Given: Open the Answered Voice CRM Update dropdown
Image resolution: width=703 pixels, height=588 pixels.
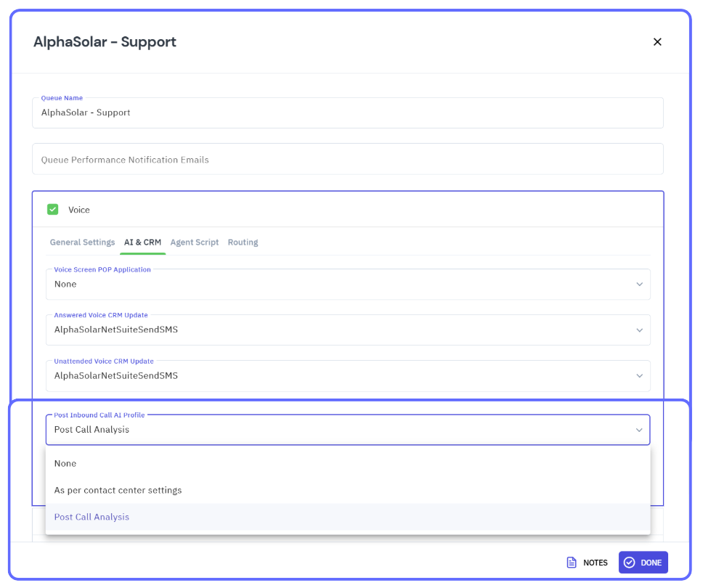Looking at the screenshot, I should [x=341, y=330].
